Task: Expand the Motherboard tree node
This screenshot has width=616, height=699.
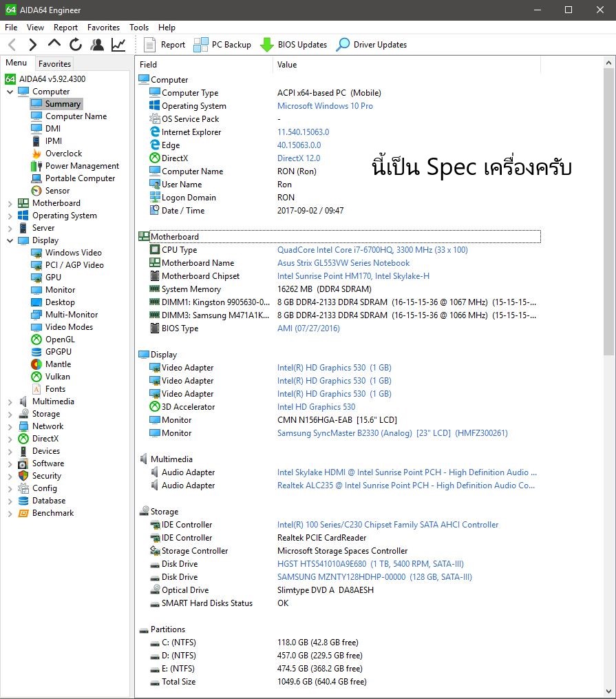Action: pyautogui.click(x=10, y=204)
